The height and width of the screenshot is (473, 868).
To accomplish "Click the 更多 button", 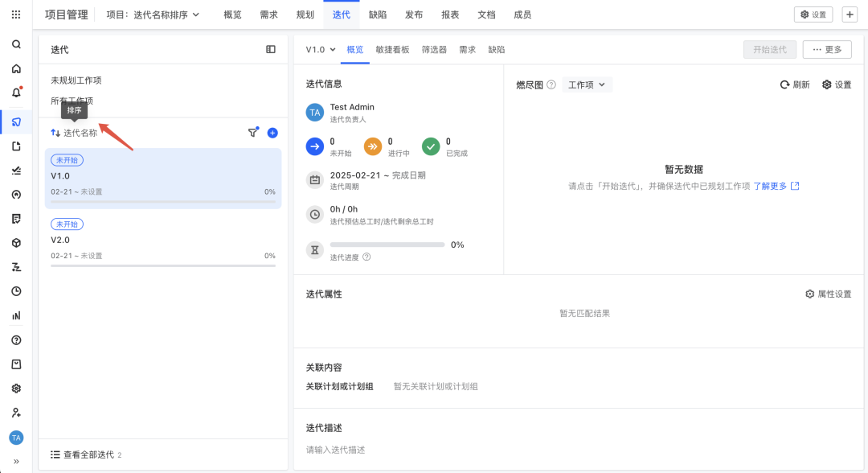I will [827, 49].
